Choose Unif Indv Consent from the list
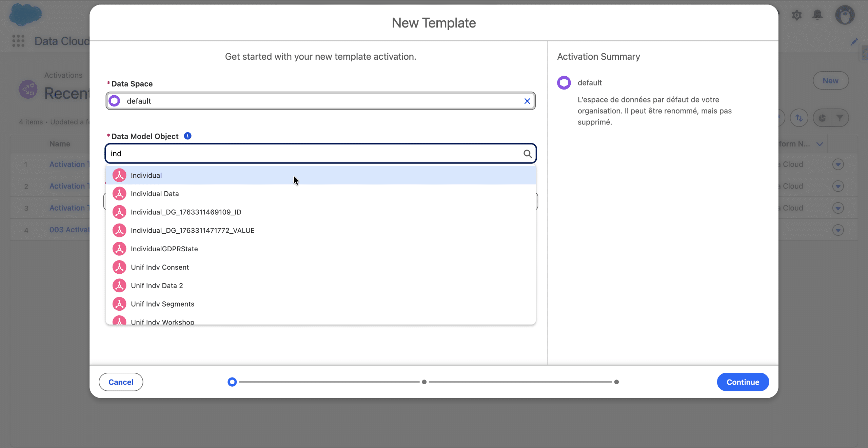 click(x=160, y=267)
